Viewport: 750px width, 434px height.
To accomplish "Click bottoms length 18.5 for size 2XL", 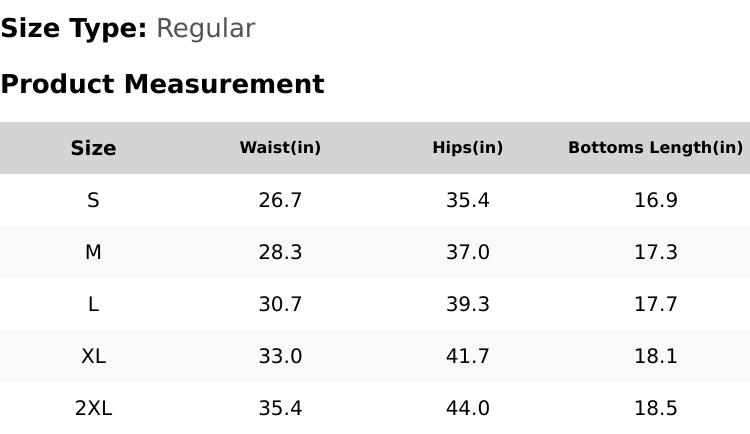I will point(655,408).
